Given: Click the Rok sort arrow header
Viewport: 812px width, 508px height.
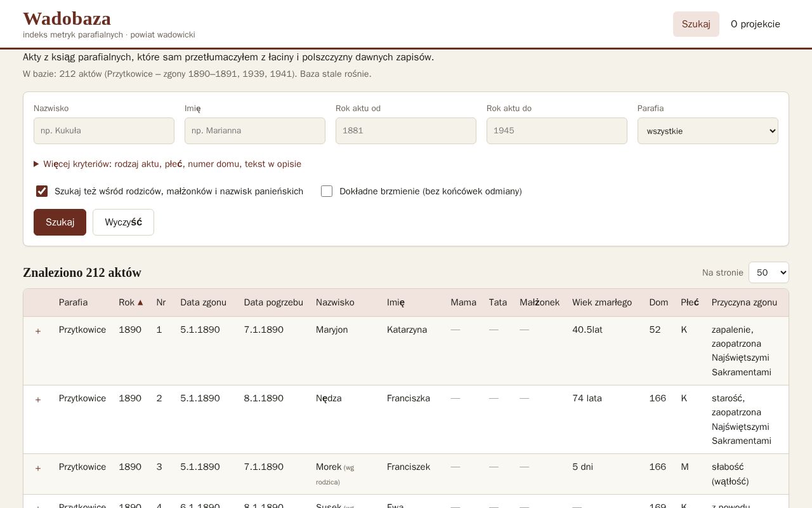Looking at the screenshot, I should [131, 302].
